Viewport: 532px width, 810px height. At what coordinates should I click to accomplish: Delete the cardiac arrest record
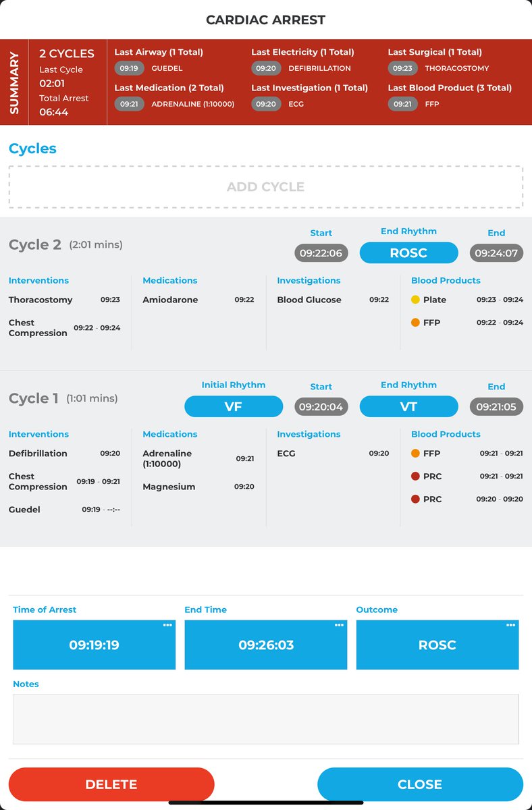(111, 784)
